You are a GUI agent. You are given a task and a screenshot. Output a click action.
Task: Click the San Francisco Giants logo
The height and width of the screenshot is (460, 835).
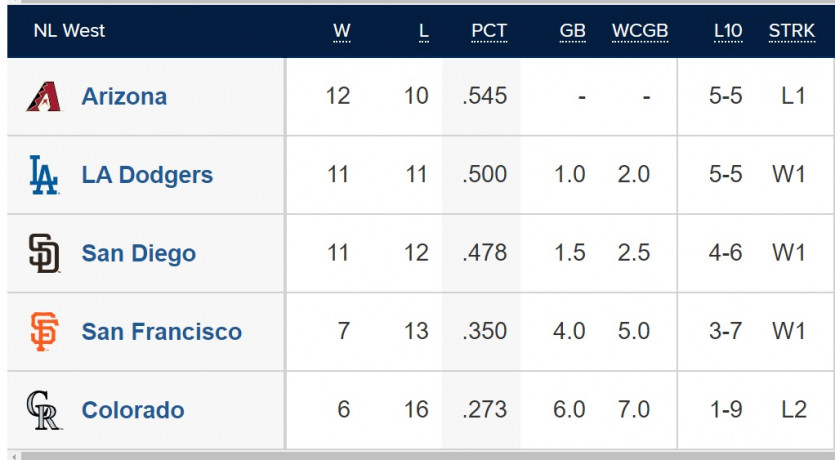pyautogui.click(x=44, y=331)
